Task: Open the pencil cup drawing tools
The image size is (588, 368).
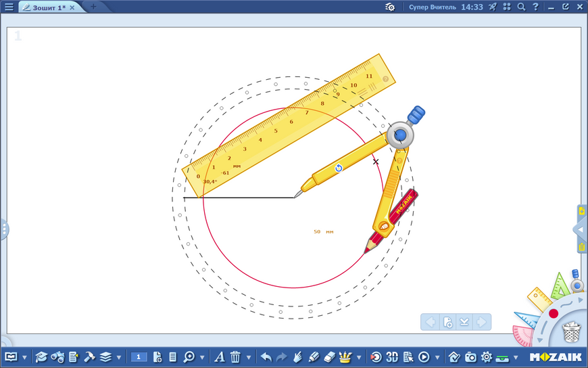Action: pyautogui.click(x=345, y=356)
